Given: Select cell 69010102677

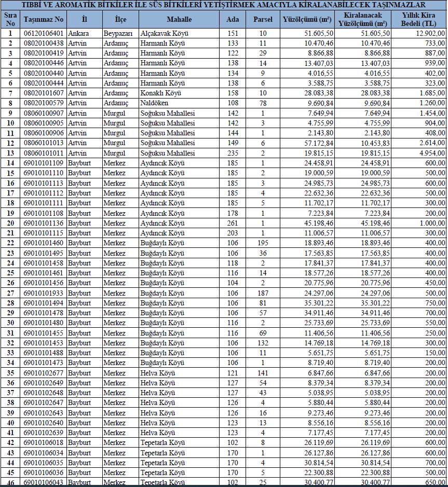Looking at the screenshot, I should 44,373.
